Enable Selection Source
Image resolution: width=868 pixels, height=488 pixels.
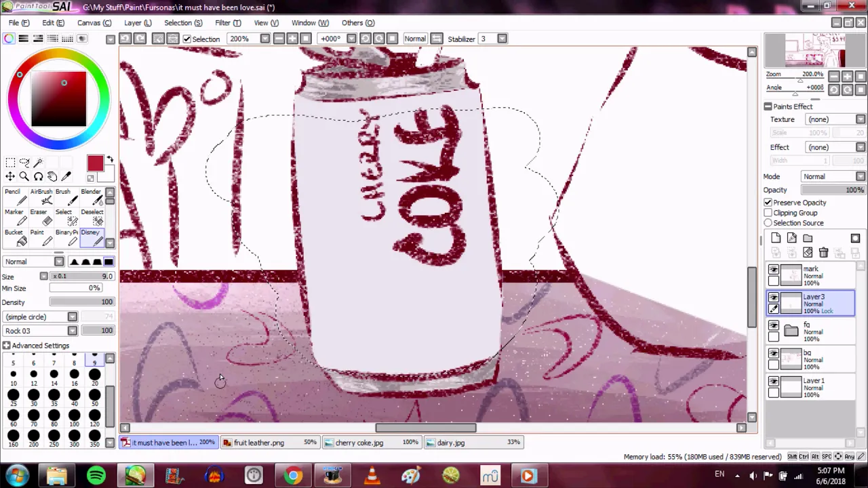point(768,223)
